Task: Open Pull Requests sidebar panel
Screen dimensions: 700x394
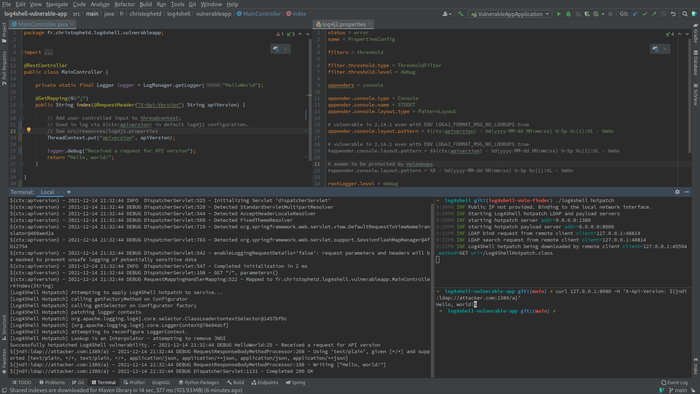Action: click(x=4, y=67)
